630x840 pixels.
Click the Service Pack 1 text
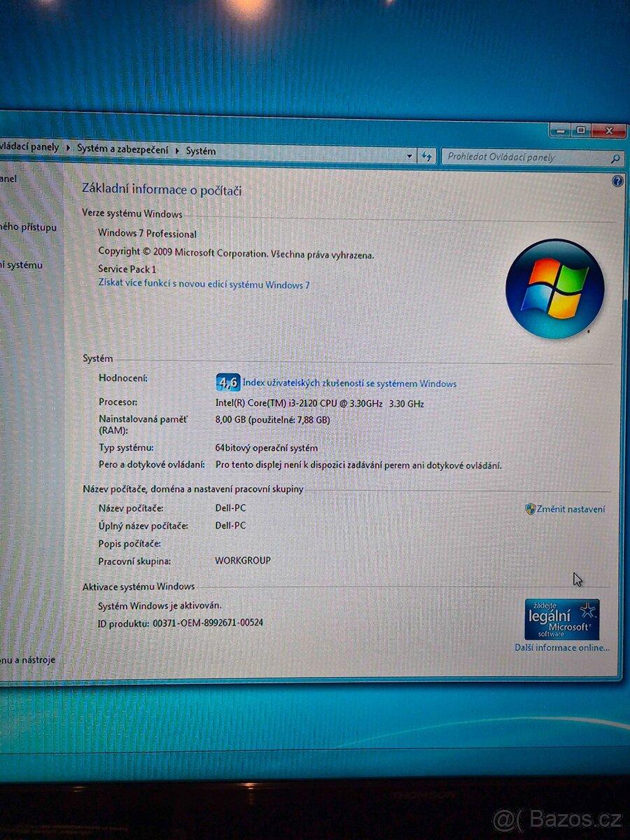click(127, 269)
